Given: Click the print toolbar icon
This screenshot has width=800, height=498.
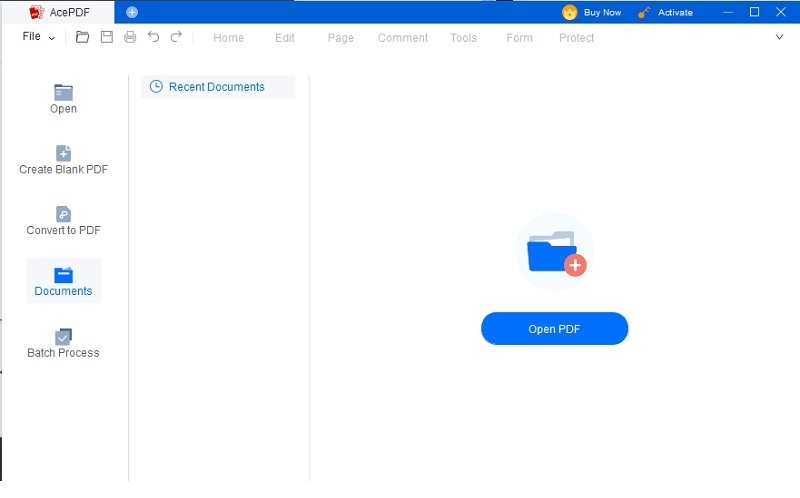Looking at the screenshot, I should click(130, 37).
